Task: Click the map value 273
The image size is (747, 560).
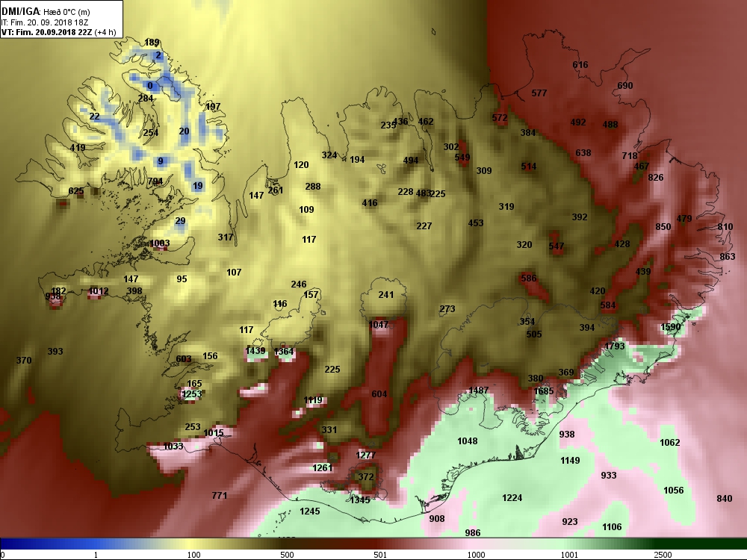Action: pos(447,309)
